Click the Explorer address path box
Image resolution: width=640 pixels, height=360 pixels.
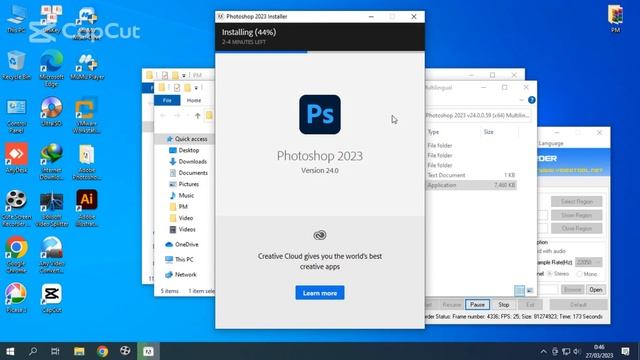(x=478, y=116)
